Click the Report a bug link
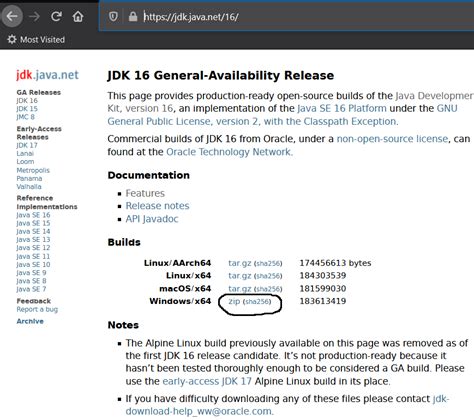 37,309
